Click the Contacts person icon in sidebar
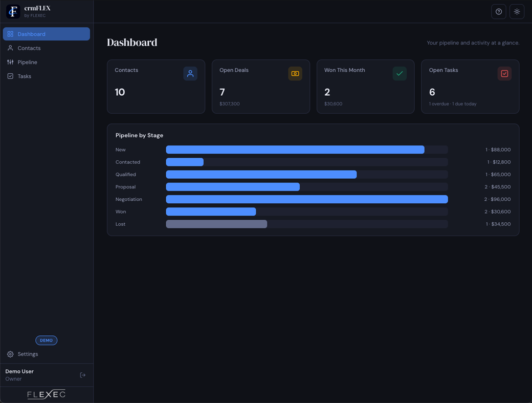Viewport: 532px width, 403px height. [11, 48]
